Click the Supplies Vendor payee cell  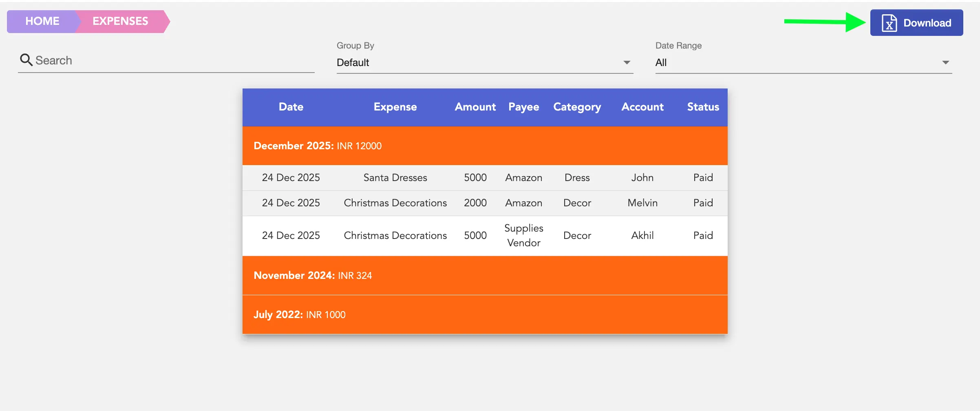pyautogui.click(x=524, y=235)
